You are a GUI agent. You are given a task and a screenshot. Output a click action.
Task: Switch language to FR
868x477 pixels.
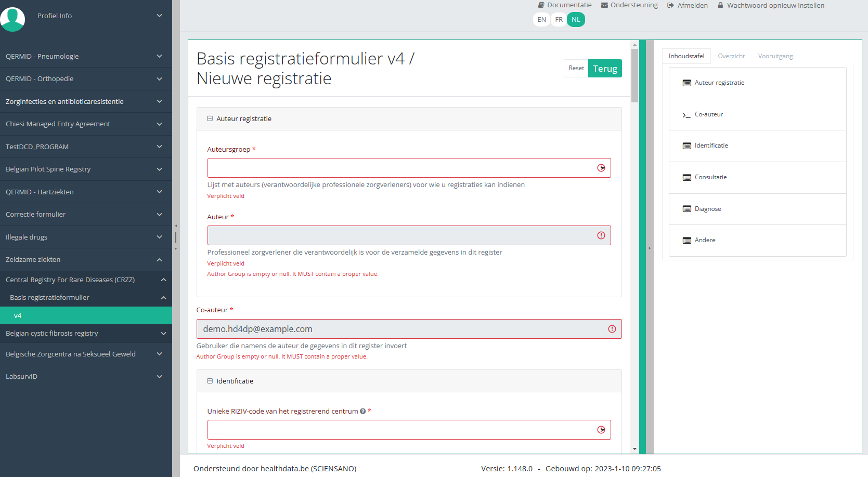559,20
